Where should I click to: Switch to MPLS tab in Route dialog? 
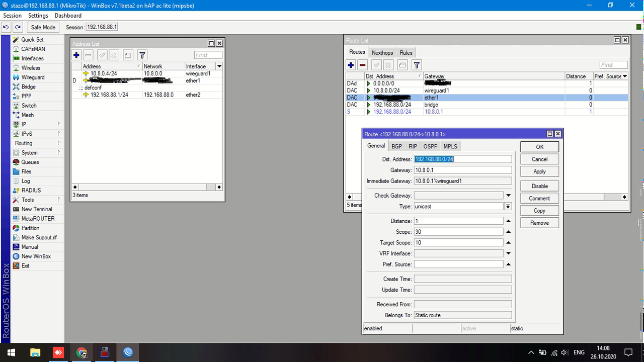(450, 146)
